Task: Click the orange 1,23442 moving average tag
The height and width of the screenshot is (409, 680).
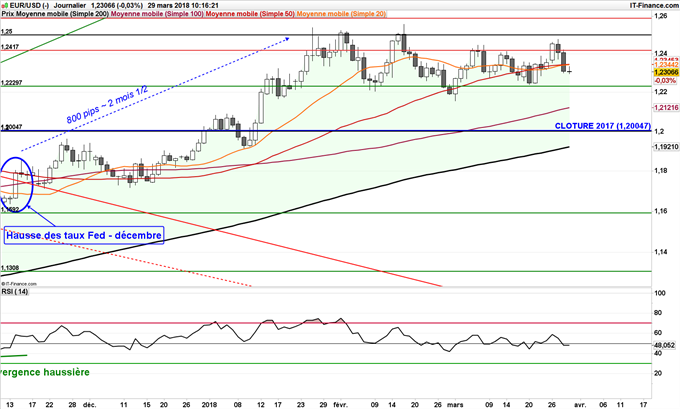Action: 666,65
